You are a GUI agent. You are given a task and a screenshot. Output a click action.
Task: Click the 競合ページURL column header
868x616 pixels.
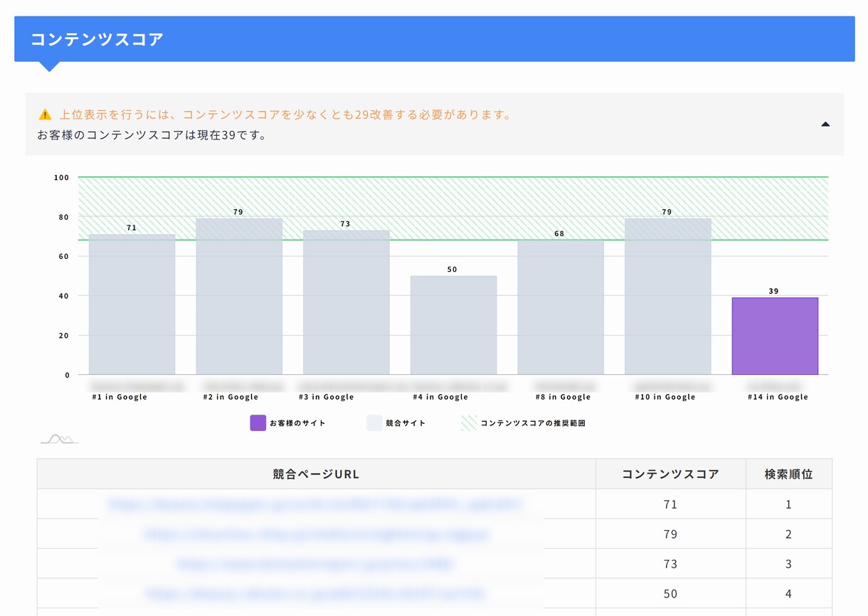click(317, 474)
